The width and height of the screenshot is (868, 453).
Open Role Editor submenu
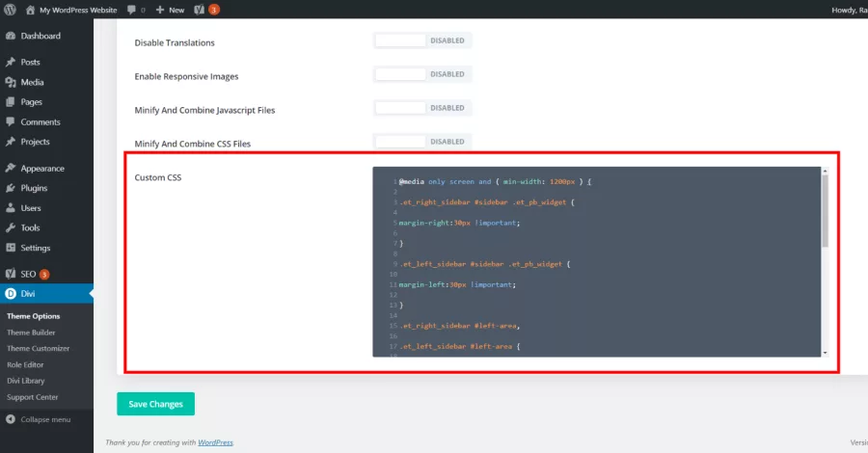(25, 364)
